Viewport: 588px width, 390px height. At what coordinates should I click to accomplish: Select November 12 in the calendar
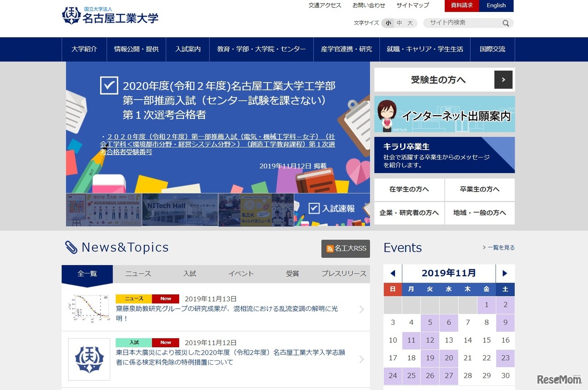pos(430,340)
